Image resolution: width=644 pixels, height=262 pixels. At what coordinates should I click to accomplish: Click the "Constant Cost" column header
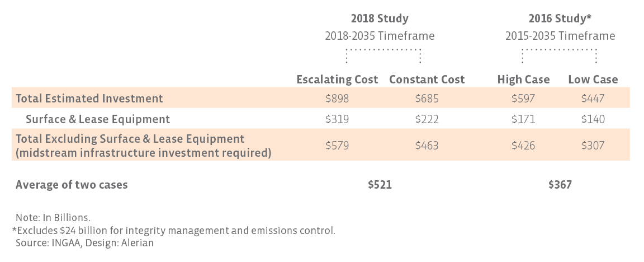point(427,79)
